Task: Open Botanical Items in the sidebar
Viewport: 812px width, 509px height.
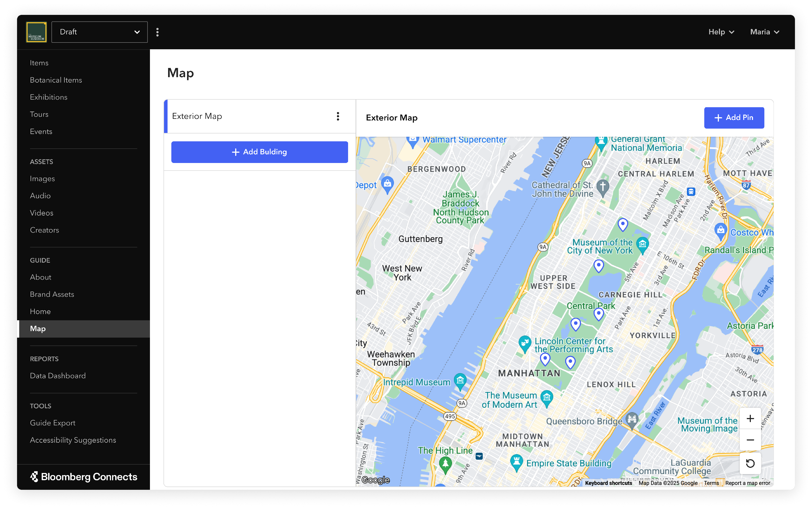Action: click(56, 80)
